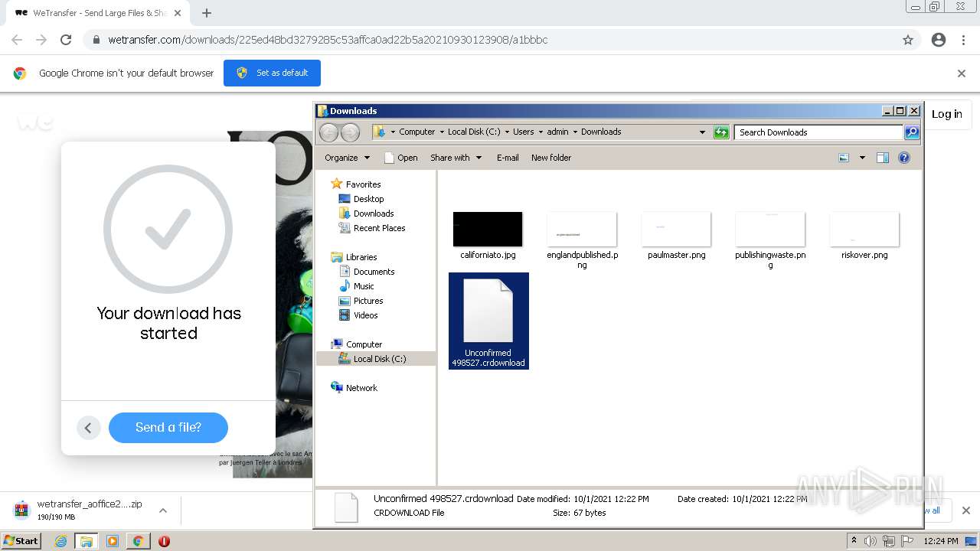Open the Organize menu
The height and width of the screenshot is (551, 980).
click(x=347, y=158)
